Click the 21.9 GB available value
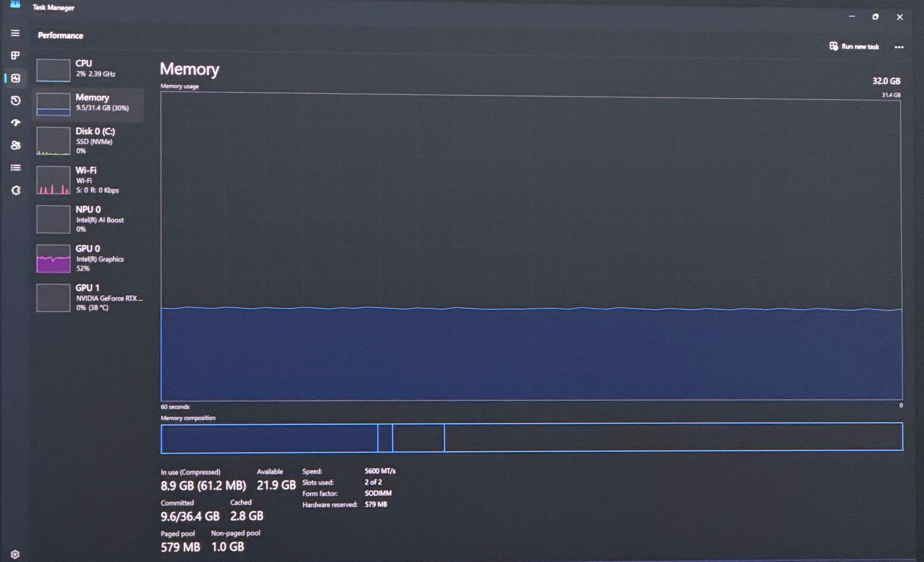This screenshot has width=924, height=562. [x=276, y=485]
